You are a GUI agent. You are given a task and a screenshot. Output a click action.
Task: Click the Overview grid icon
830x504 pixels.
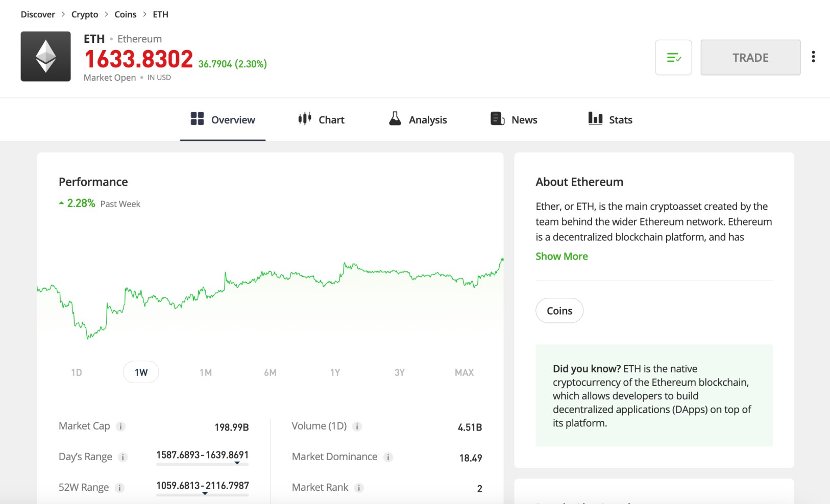(197, 119)
